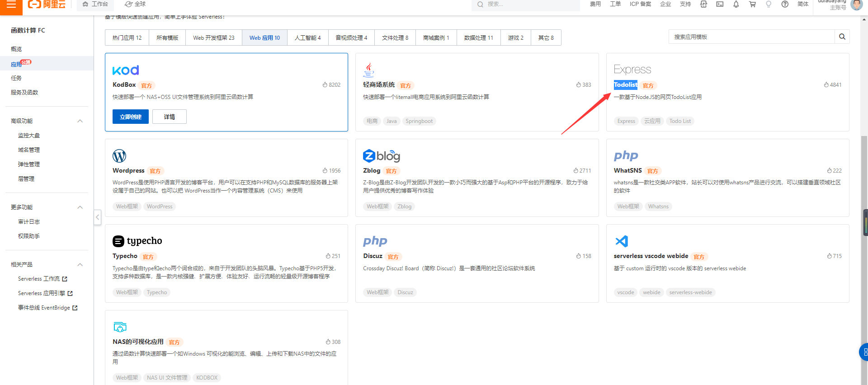868x385 pixels.
Task: Open the hamburger navigation menu
Action: 11,5
